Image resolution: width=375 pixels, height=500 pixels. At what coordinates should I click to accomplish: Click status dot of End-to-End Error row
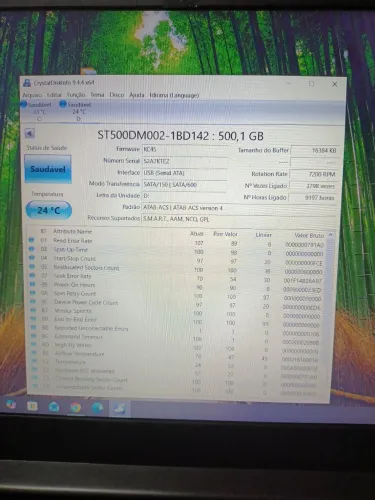pyautogui.click(x=33, y=319)
